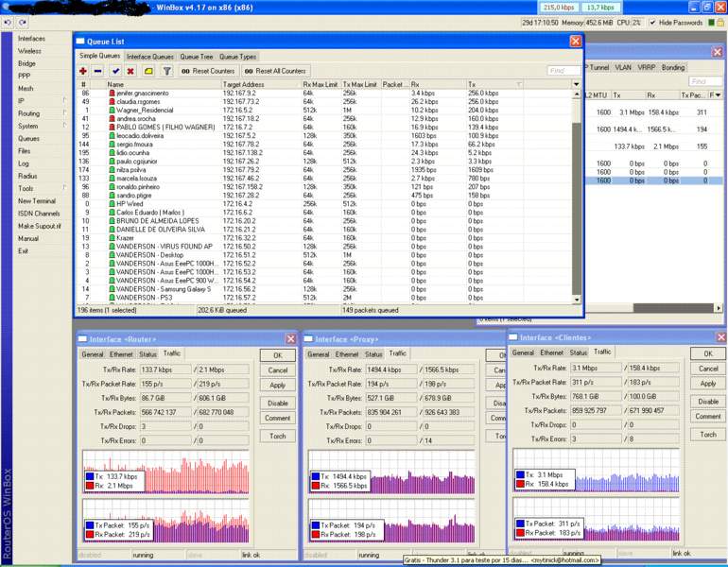Enable selected queue with blue checkmark icon
Viewport: 728px width, 567px height.
click(x=115, y=71)
